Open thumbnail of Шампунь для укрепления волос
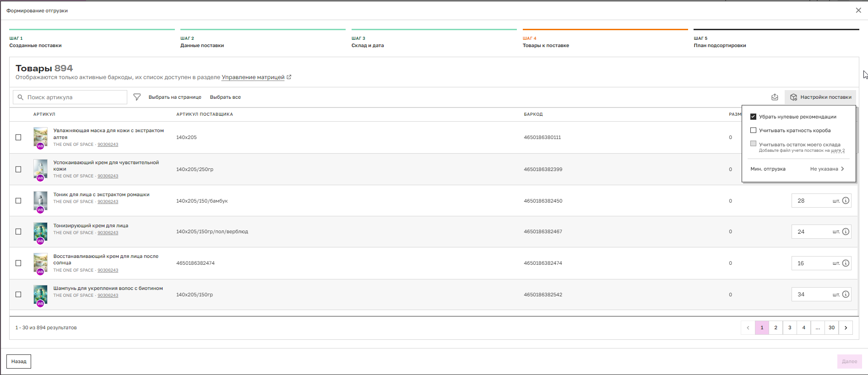Viewport: 868px width, 375px height. [x=40, y=295]
